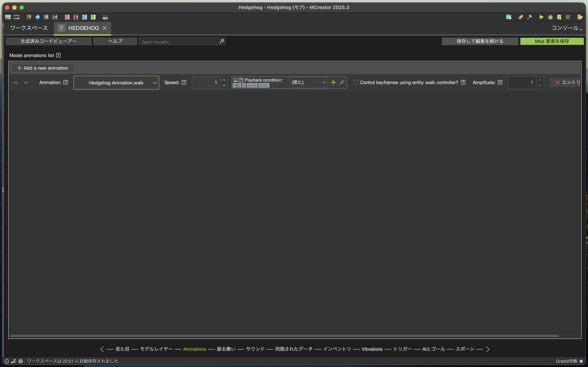Enable control keyframes using walk controller

pos(356,82)
